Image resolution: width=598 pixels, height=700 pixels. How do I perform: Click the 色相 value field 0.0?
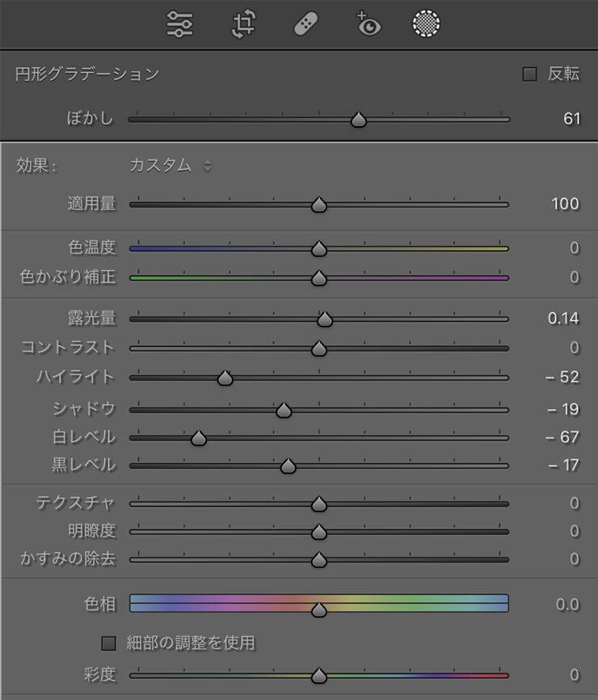[567, 605]
